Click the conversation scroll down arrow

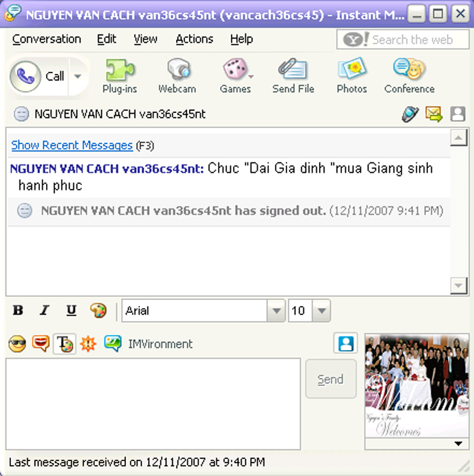point(458,285)
